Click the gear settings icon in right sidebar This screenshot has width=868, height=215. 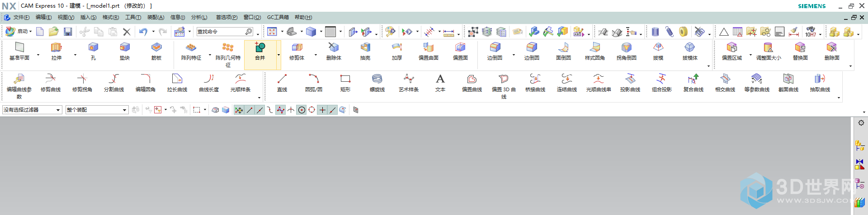(861, 123)
